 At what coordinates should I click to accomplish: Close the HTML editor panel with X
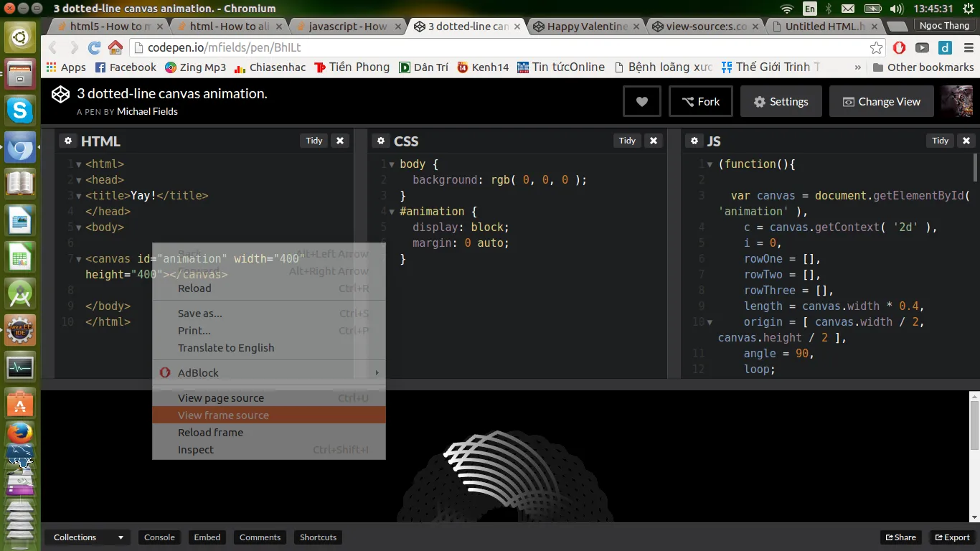[340, 141]
